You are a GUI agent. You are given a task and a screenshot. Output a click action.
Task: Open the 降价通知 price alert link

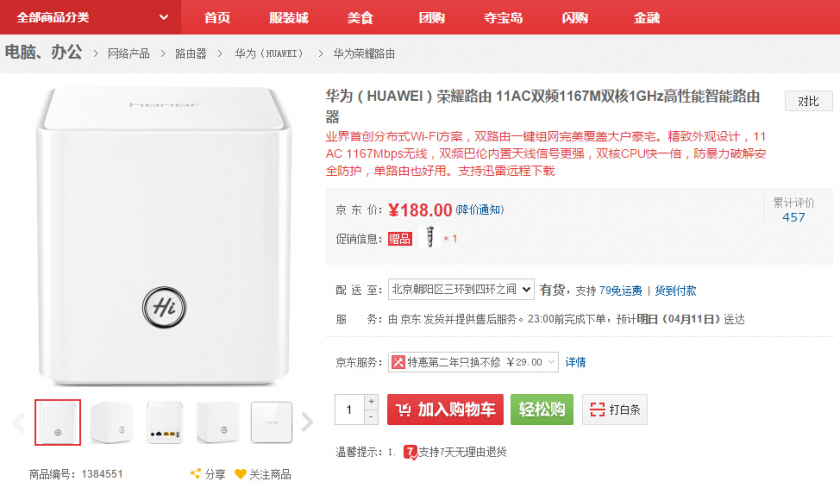coord(479,210)
